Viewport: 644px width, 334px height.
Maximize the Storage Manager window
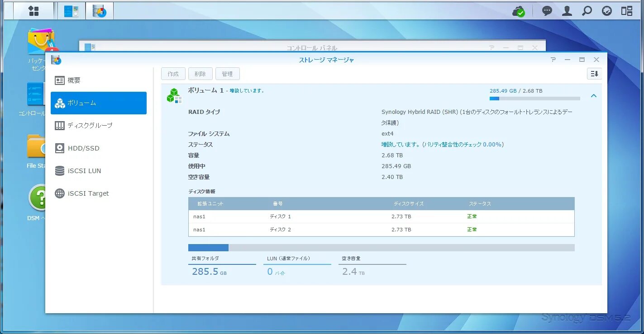582,60
